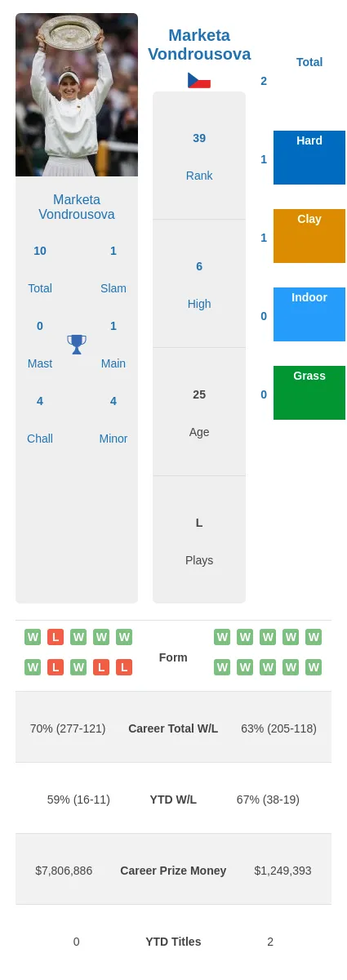Click the first W badge in right top row
This screenshot has width=347, height=980.
[222, 637]
